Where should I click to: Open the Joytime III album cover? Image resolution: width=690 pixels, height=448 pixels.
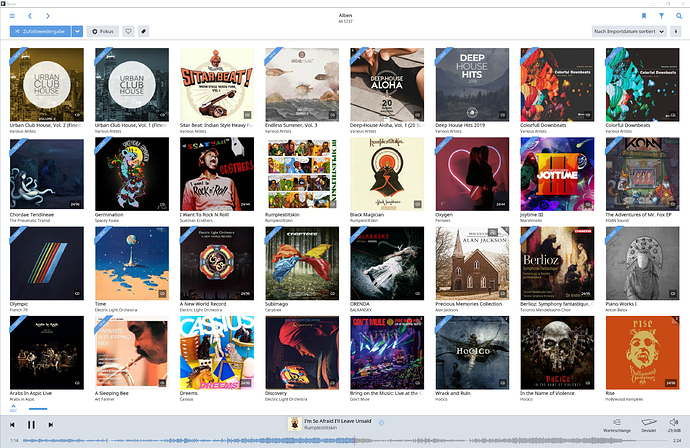[558, 174]
